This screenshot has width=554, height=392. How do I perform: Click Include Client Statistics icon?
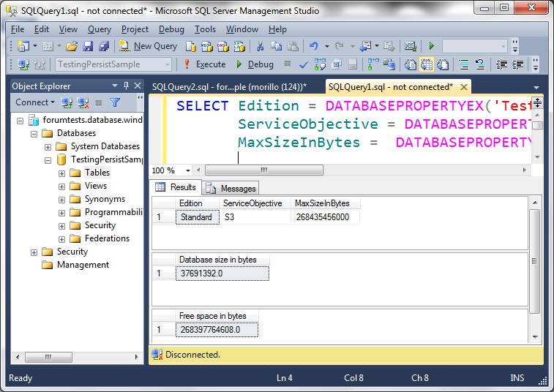(x=389, y=64)
